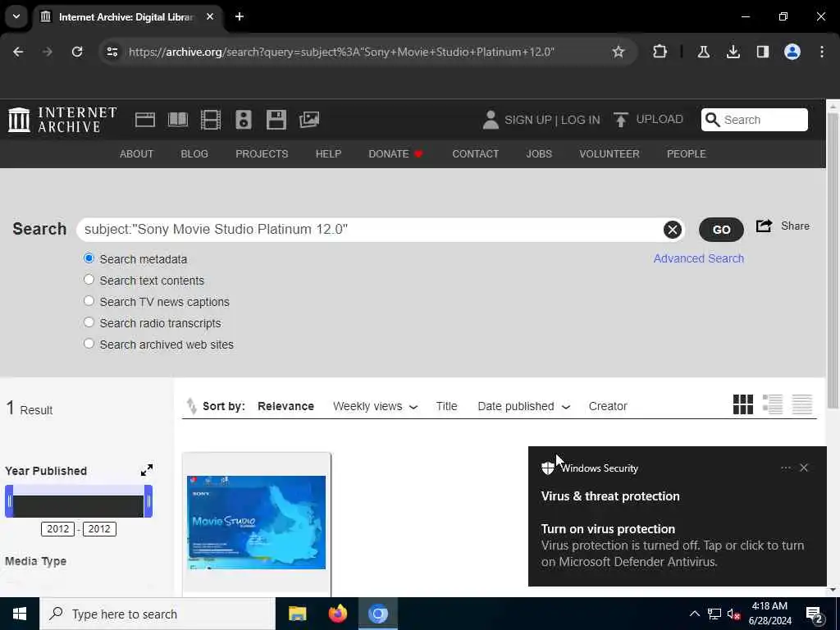
Task: Toggle sort direction arrows icon
Action: 191,406
